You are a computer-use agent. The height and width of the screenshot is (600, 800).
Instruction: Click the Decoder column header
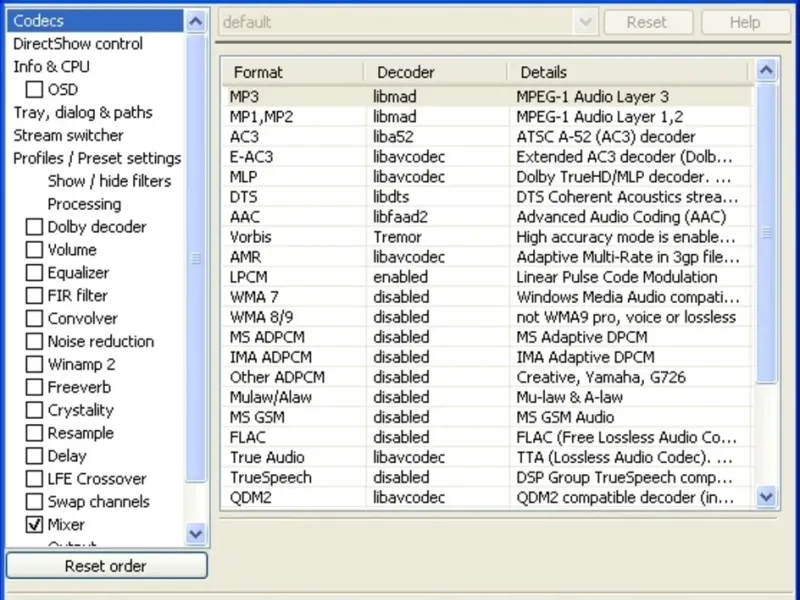pos(436,72)
